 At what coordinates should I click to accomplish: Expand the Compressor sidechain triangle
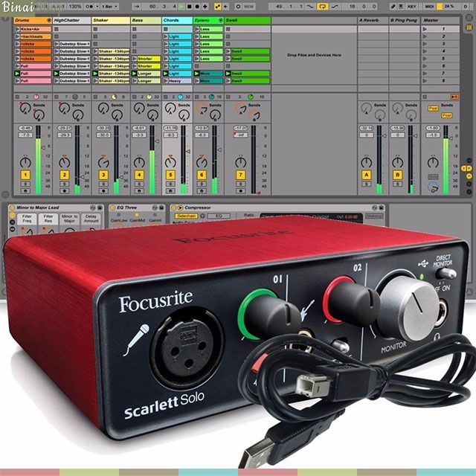180,208
